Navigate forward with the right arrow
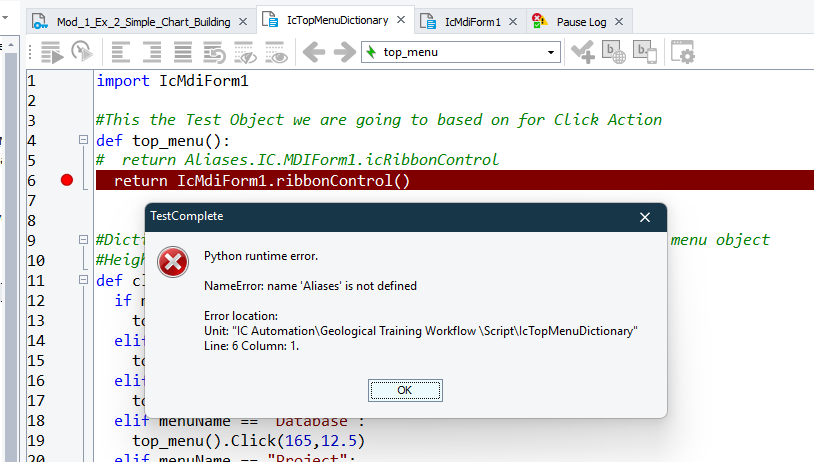This screenshot has height=462, width=814. pyautogui.click(x=345, y=52)
